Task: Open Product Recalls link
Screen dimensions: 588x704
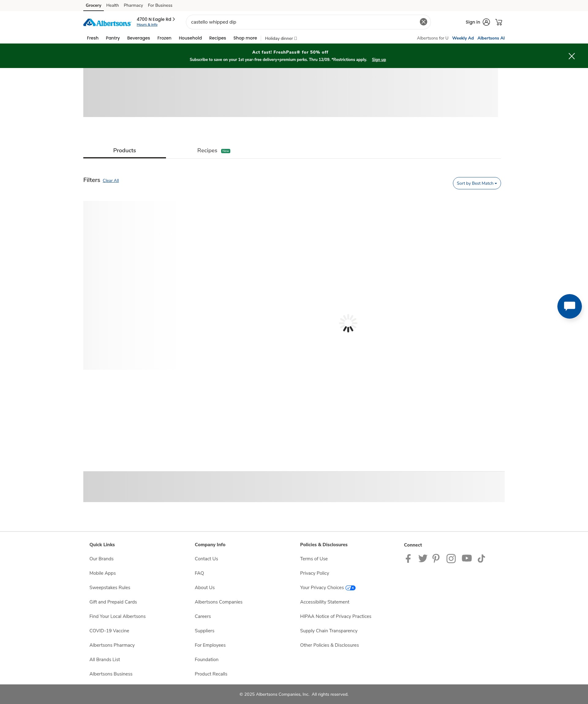Action: click(x=211, y=674)
